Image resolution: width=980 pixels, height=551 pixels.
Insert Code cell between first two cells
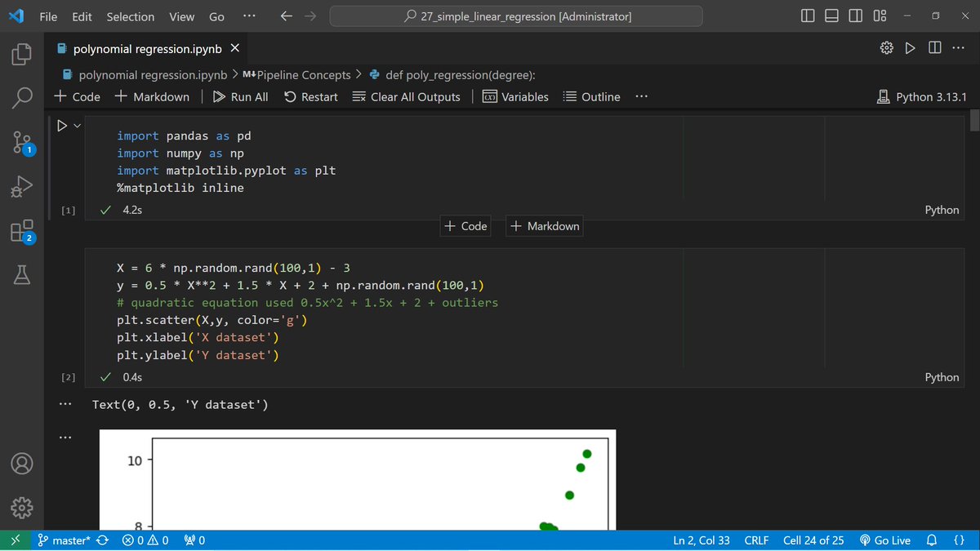click(x=465, y=226)
